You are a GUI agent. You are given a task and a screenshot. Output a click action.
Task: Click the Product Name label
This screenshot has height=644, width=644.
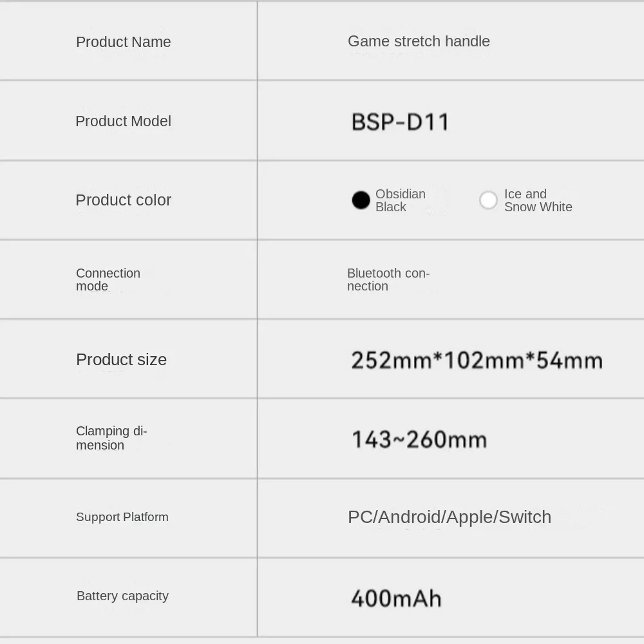tap(123, 42)
